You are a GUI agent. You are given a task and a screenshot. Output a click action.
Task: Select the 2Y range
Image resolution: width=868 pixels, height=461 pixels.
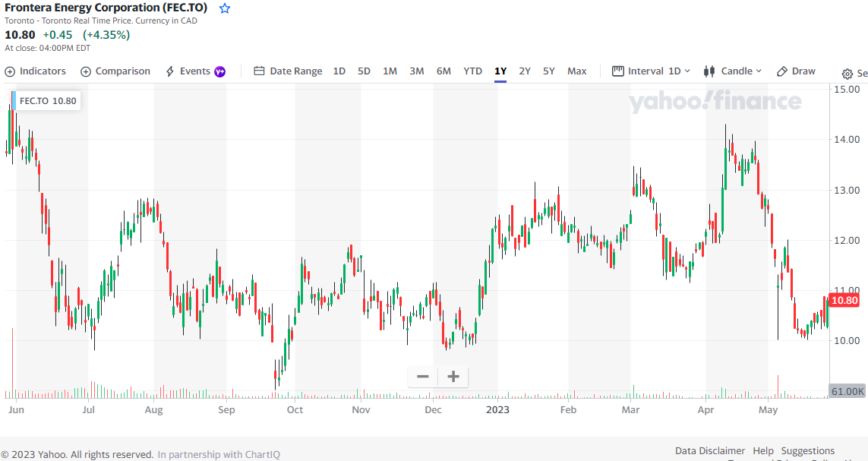(525, 71)
